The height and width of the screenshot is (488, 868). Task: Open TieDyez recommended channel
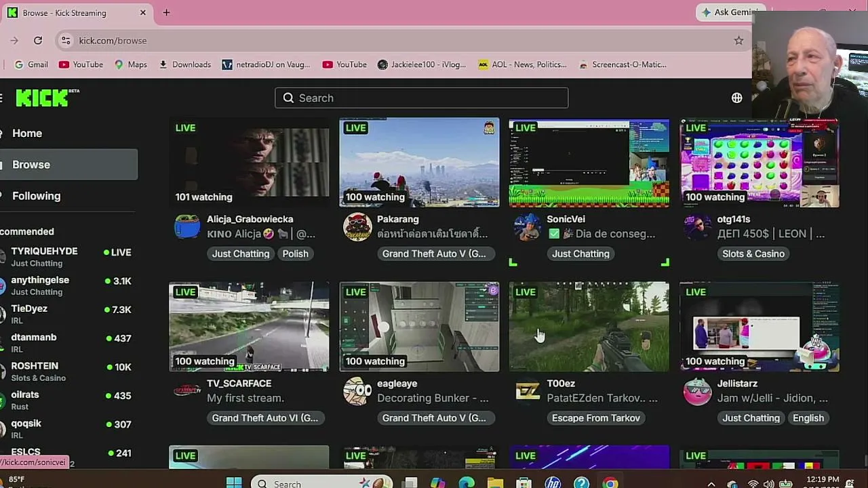(67, 314)
